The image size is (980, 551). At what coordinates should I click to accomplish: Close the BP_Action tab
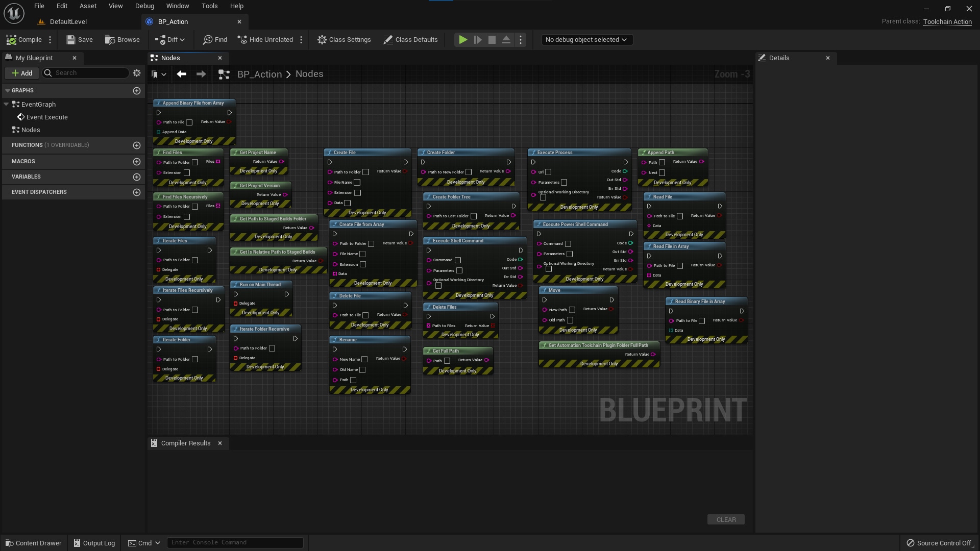pyautogui.click(x=239, y=22)
